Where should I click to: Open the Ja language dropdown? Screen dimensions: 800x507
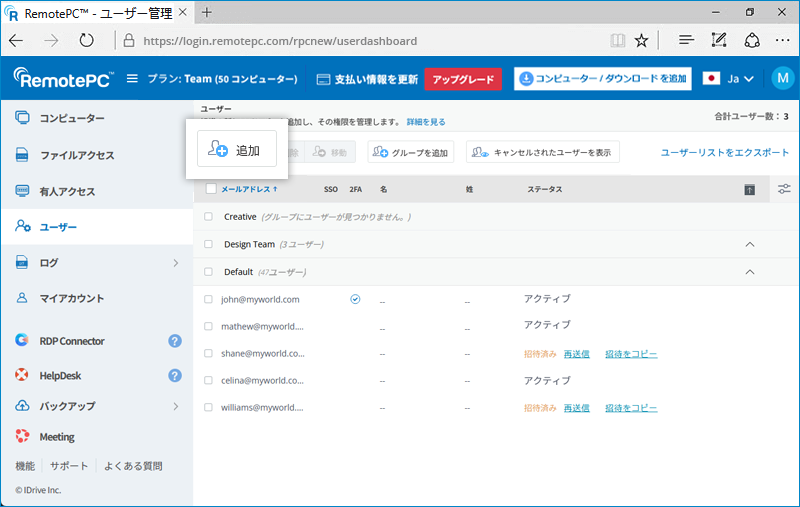tap(740, 79)
